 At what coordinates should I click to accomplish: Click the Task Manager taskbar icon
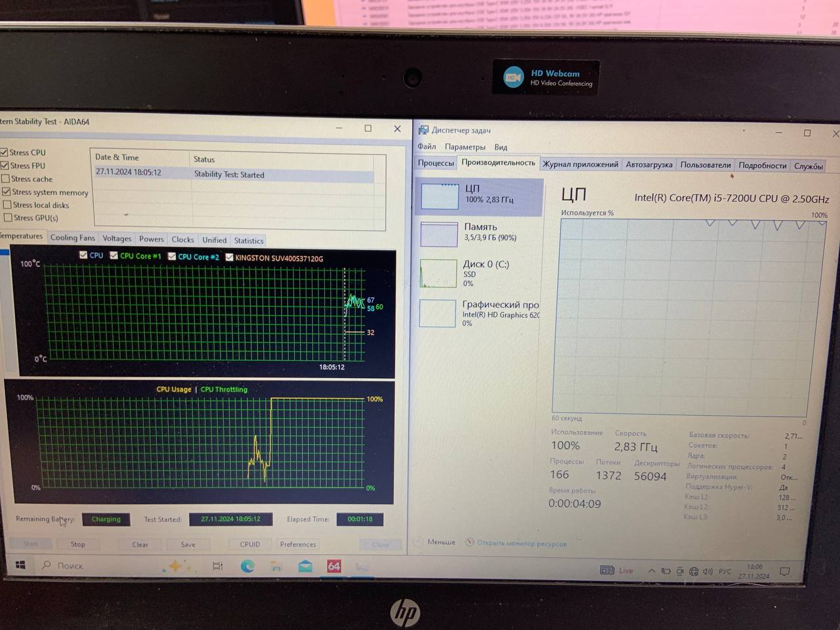(362, 566)
